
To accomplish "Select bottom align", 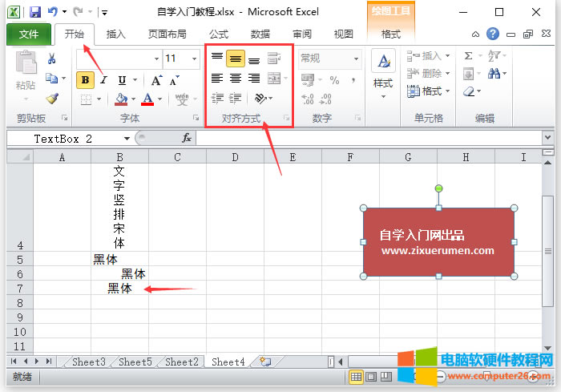I will pyautogui.click(x=254, y=60).
